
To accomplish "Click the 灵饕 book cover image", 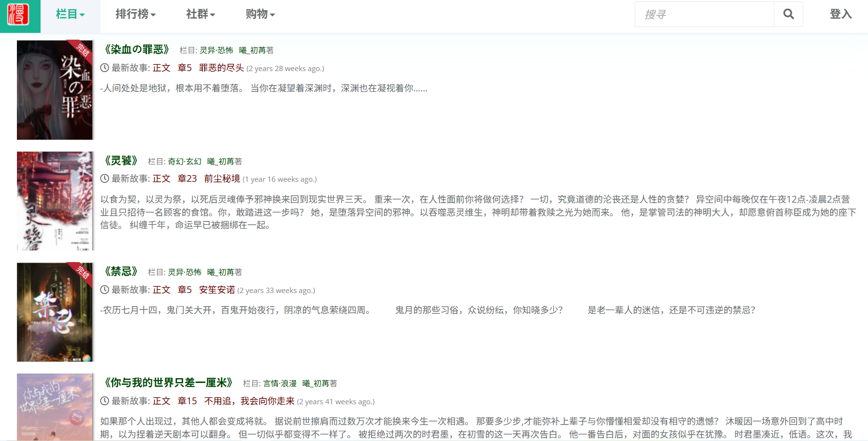I will point(55,201).
